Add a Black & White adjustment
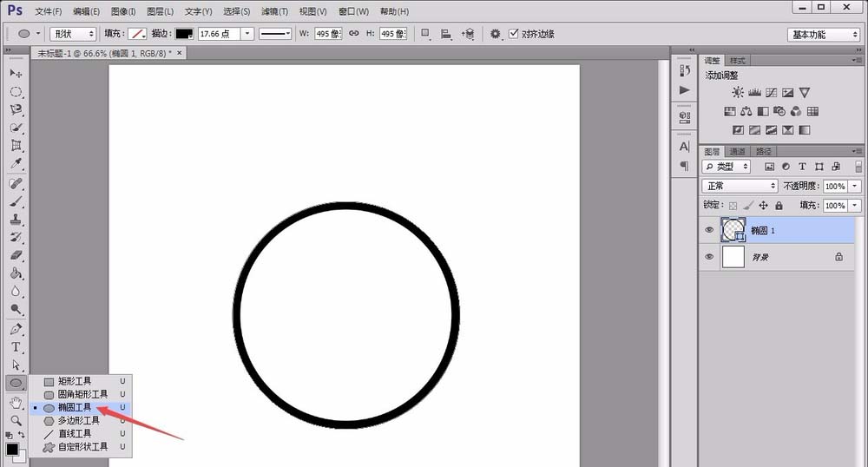Screen dimensions: 868x467 pos(763,111)
